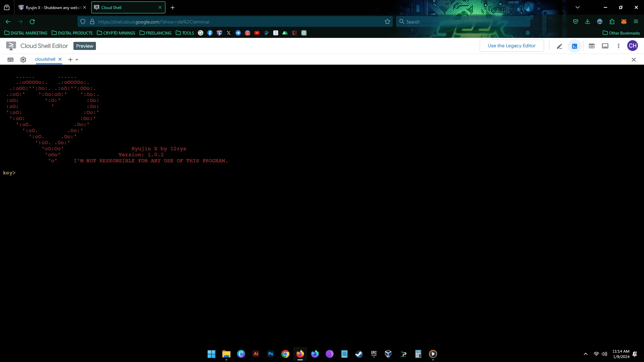The image size is (644, 362).
Task: Open Windows Start menu
Action: [211, 354]
